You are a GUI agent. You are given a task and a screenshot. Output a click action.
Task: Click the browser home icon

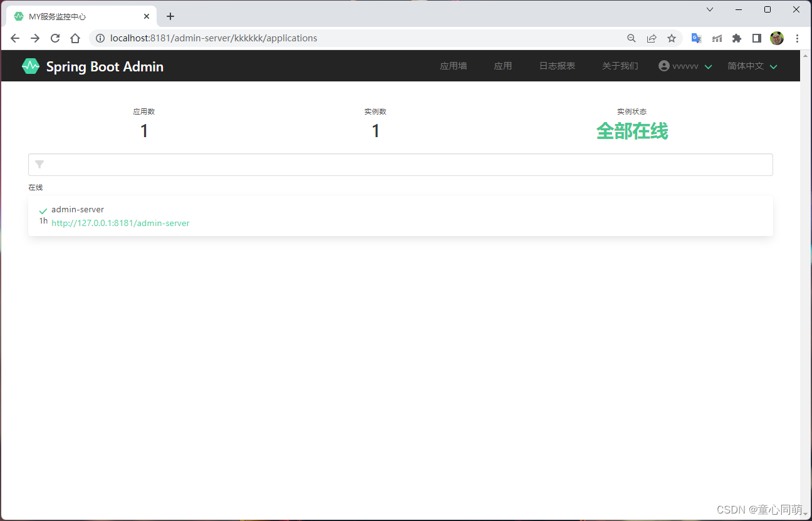click(75, 38)
